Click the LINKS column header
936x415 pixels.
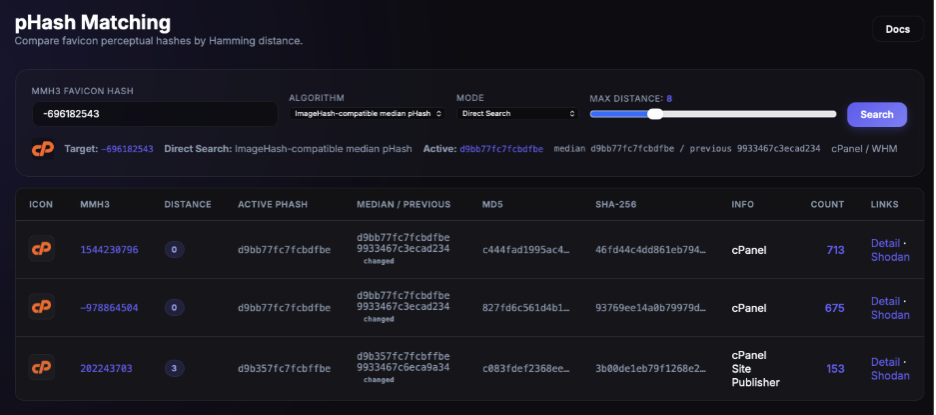pos(885,204)
